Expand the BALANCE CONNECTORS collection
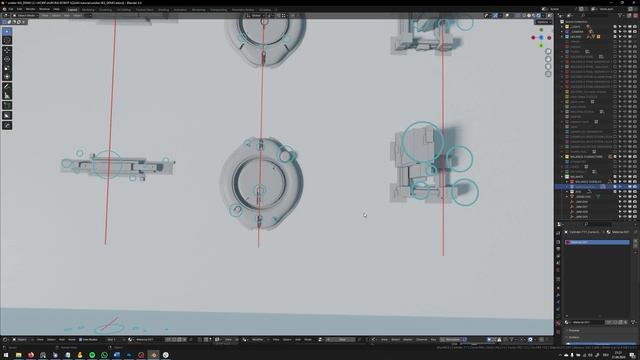The image size is (640, 360). pos(562,157)
